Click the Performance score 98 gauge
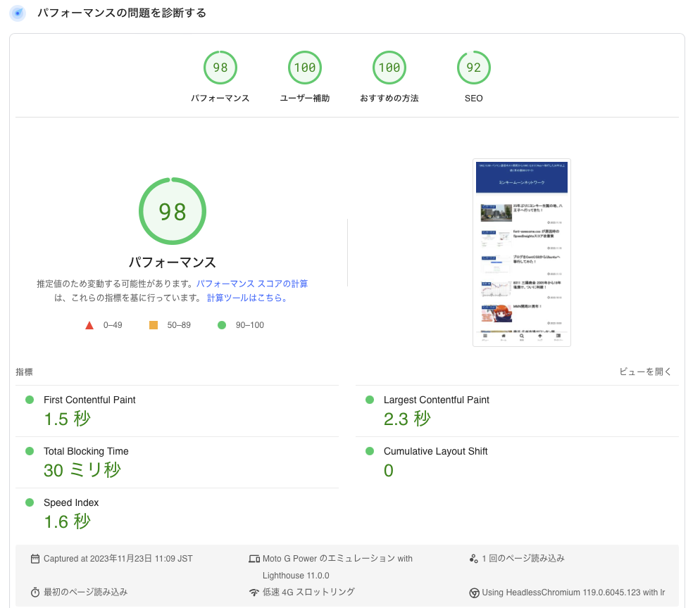 pyautogui.click(x=220, y=68)
